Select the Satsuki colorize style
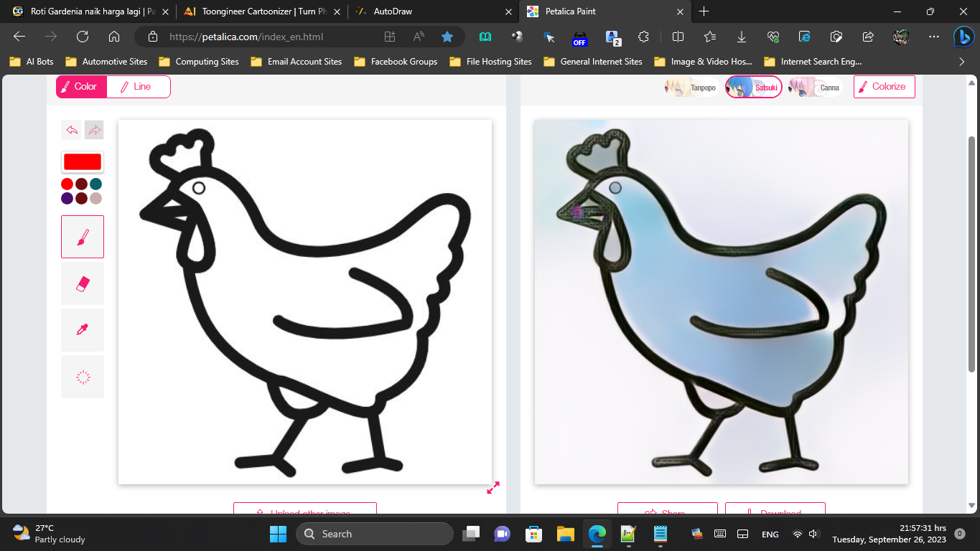This screenshot has height=551, width=980. [x=753, y=88]
